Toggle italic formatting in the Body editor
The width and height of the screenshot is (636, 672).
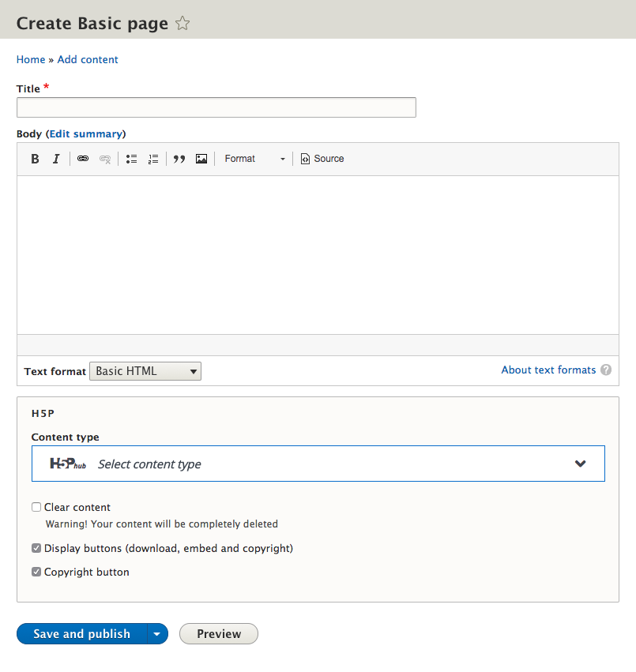tap(56, 159)
